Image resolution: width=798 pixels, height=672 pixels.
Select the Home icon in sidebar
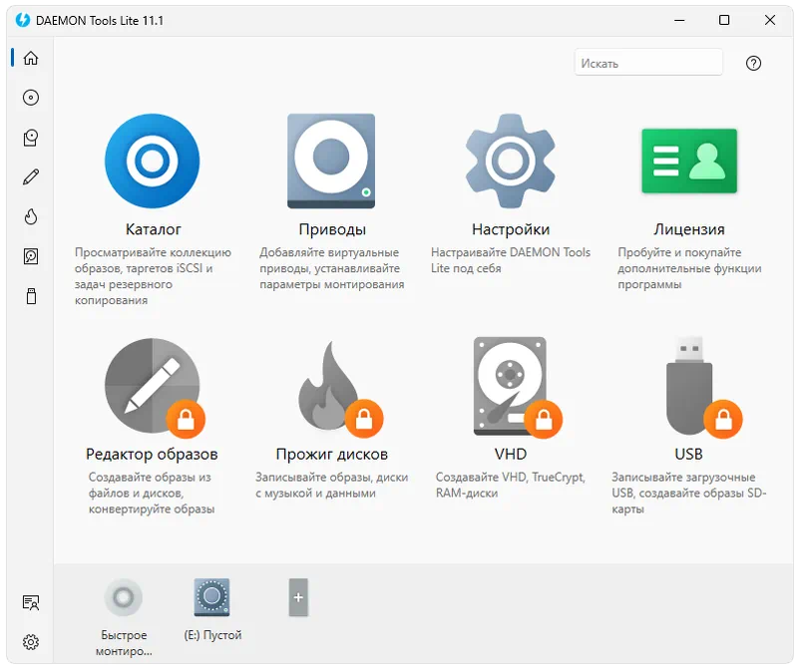tap(31, 58)
